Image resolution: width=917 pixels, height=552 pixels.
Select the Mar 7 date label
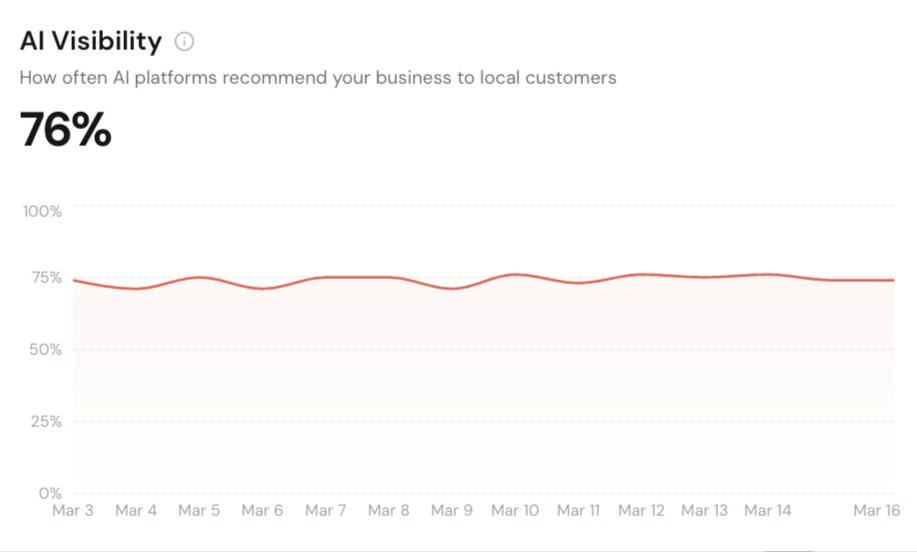325,511
